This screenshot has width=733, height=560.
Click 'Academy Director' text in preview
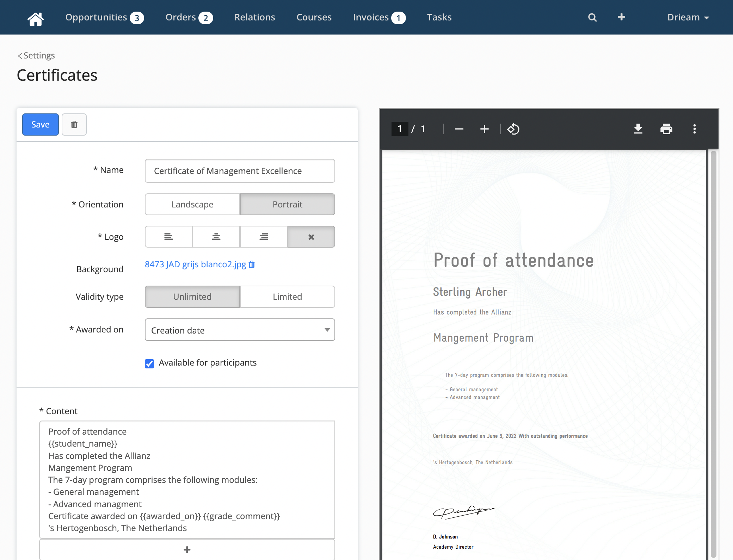453,547
